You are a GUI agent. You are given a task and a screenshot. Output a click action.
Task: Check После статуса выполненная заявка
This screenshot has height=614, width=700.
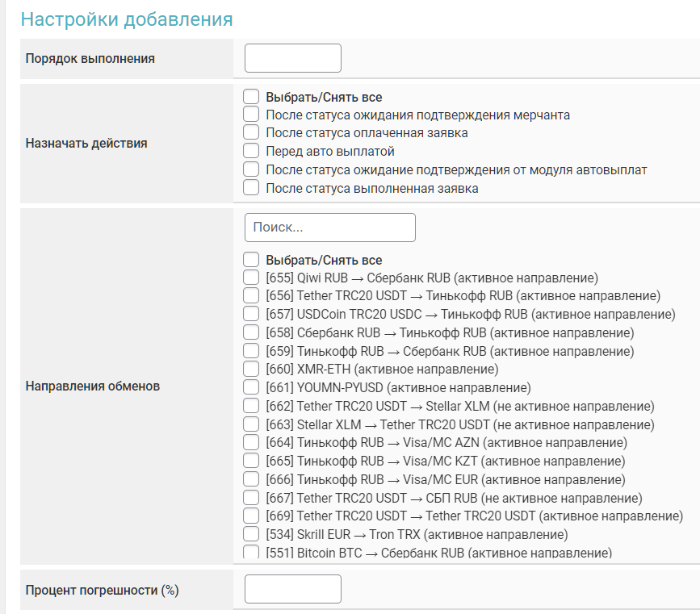[251, 188]
